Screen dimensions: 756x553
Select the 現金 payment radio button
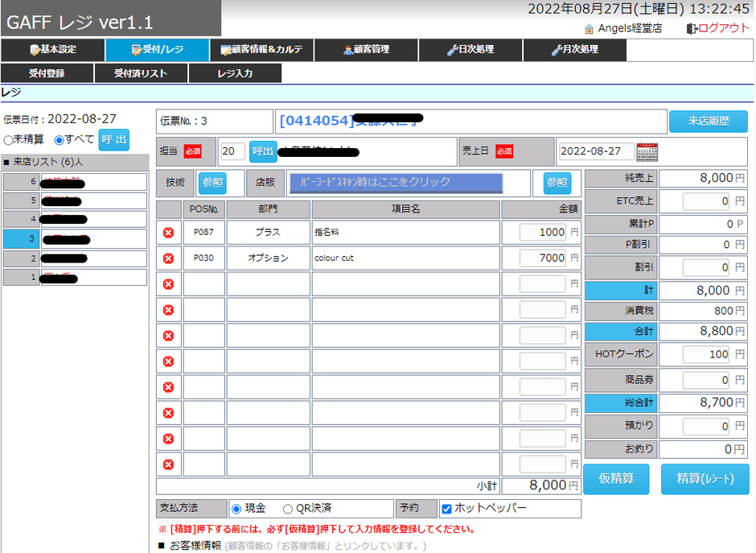tap(236, 509)
